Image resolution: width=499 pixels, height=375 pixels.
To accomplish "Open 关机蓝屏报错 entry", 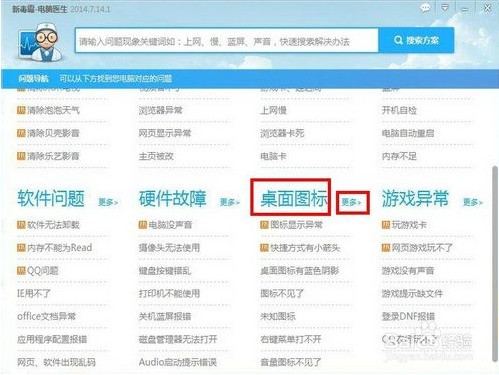I will click(165, 316).
